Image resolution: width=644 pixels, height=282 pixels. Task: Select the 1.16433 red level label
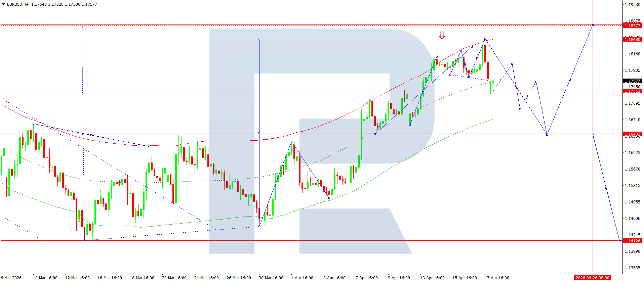632,134
